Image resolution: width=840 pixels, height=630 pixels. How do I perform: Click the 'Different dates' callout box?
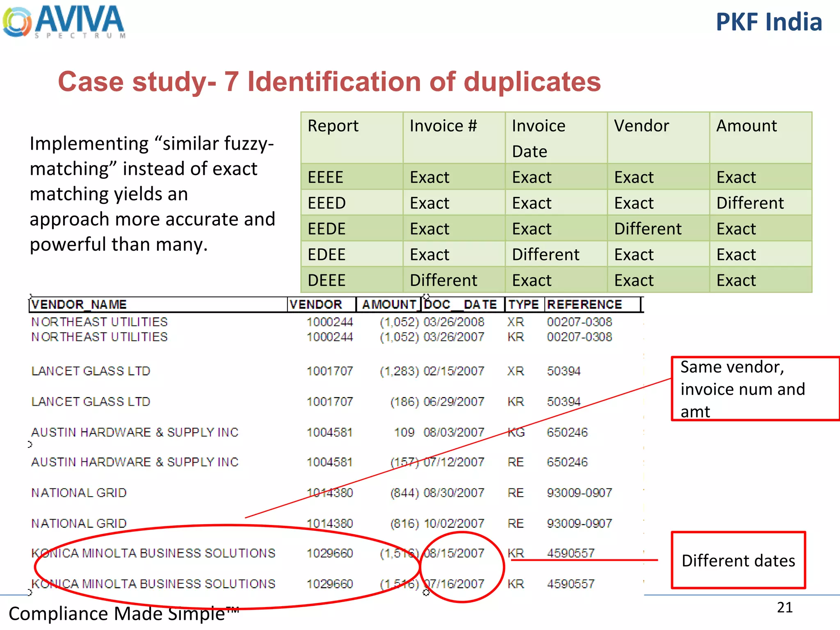pyautogui.click(x=738, y=560)
